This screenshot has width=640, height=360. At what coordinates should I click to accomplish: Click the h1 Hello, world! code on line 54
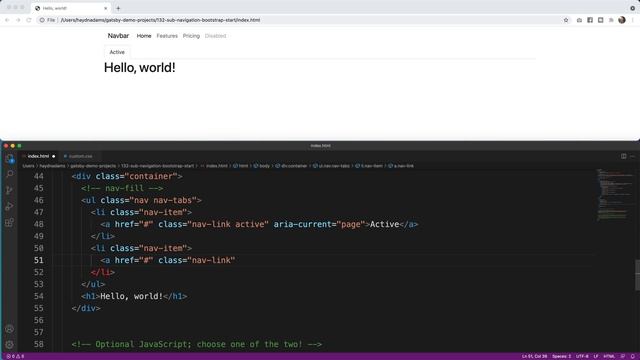coord(134,296)
